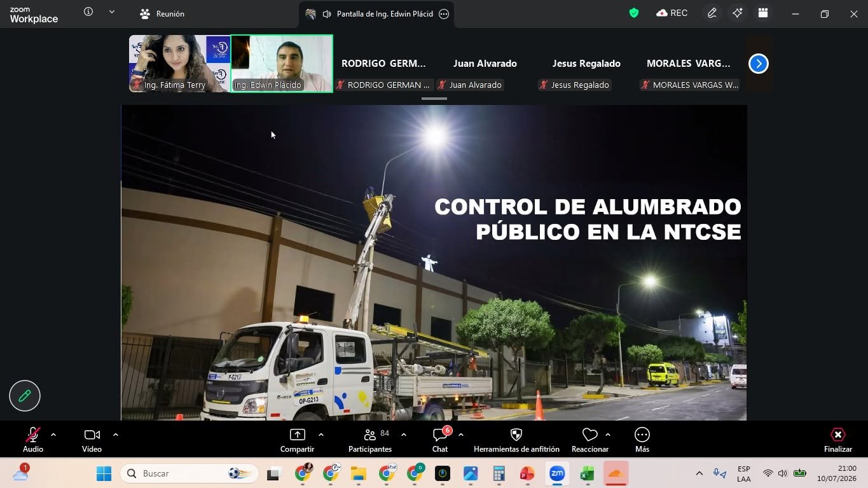The width and height of the screenshot is (868, 488).
Task: Show next participants with blue arrow
Action: coord(759,64)
